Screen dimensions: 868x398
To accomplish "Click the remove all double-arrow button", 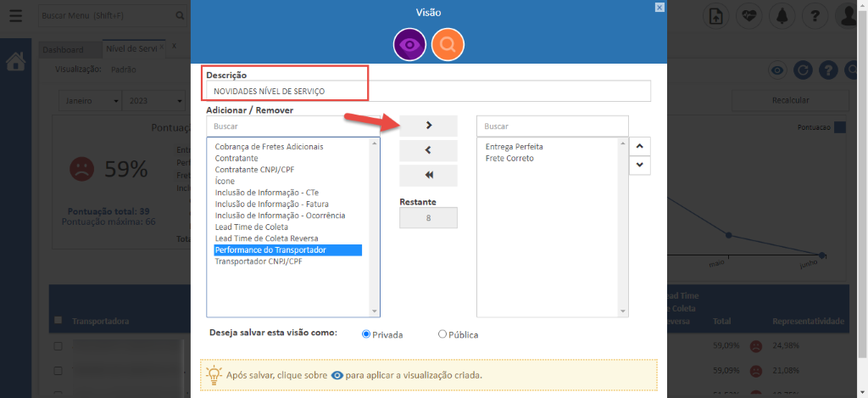I will click(x=428, y=175).
